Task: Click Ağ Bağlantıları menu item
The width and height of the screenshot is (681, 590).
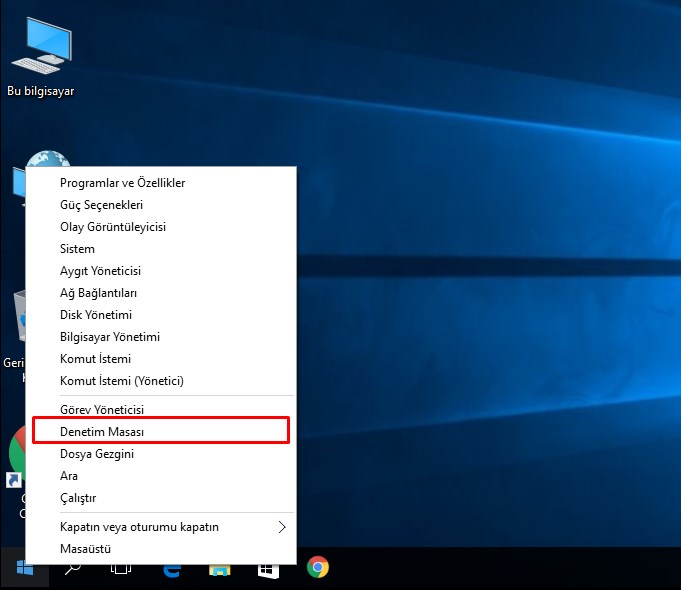Action: tap(98, 293)
